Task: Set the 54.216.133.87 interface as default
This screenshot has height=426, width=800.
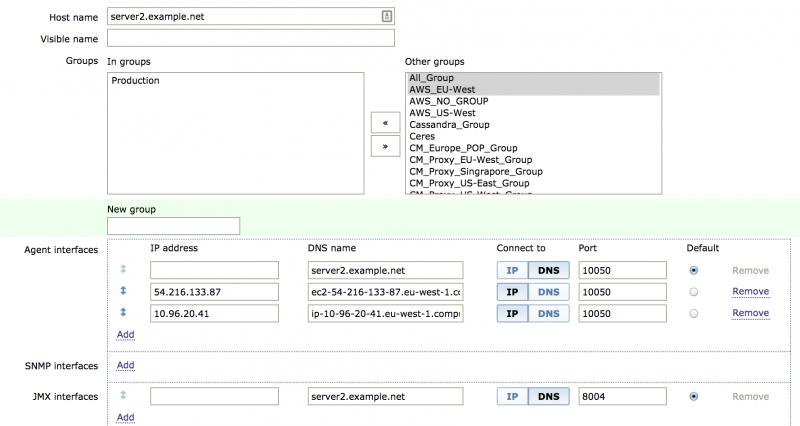Action: 693,292
